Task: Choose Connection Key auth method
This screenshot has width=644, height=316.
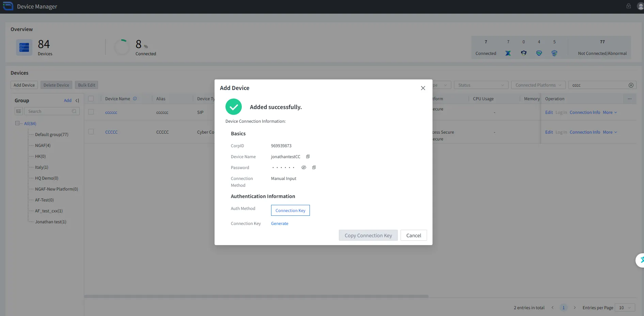Action: pyautogui.click(x=290, y=211)
